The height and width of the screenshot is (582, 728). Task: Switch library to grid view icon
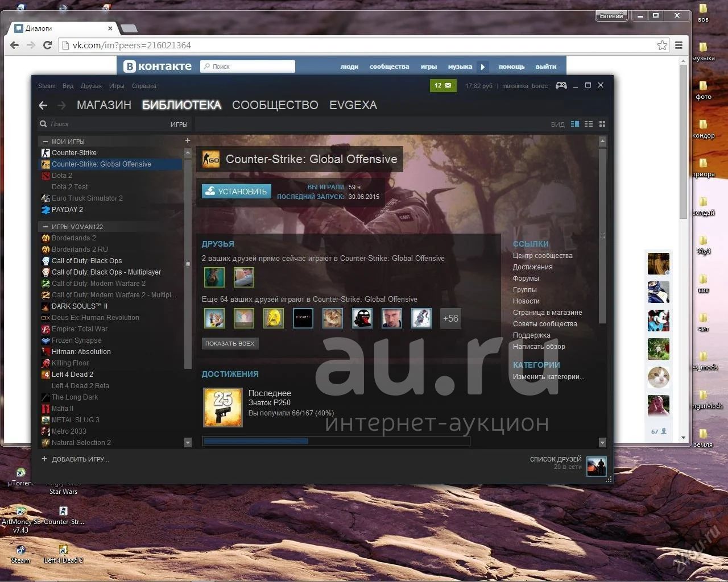(602, 124)
